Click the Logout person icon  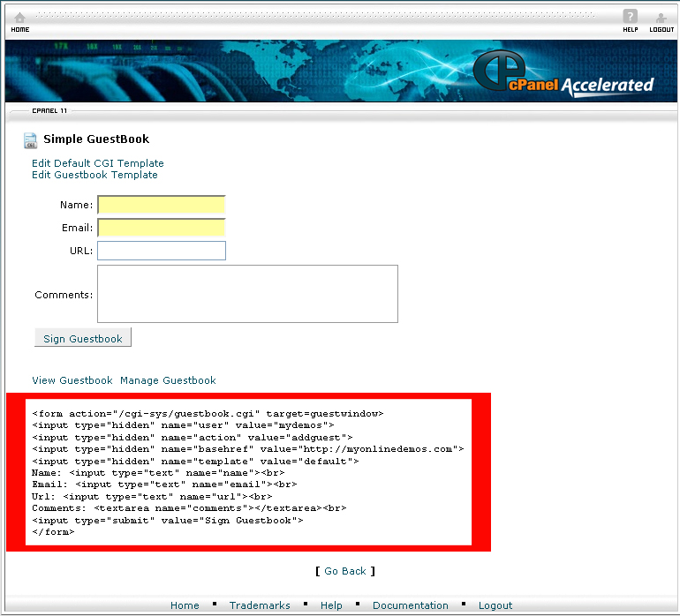661,18
